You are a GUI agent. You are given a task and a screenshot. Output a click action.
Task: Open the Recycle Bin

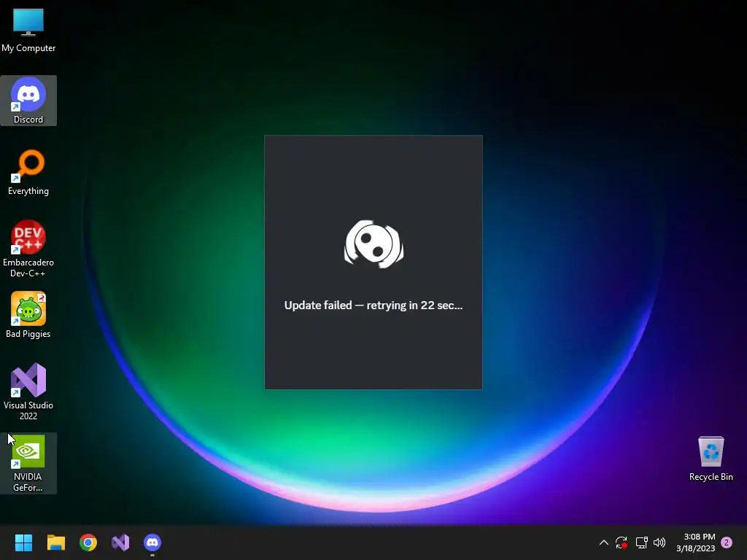pos(711,458)
